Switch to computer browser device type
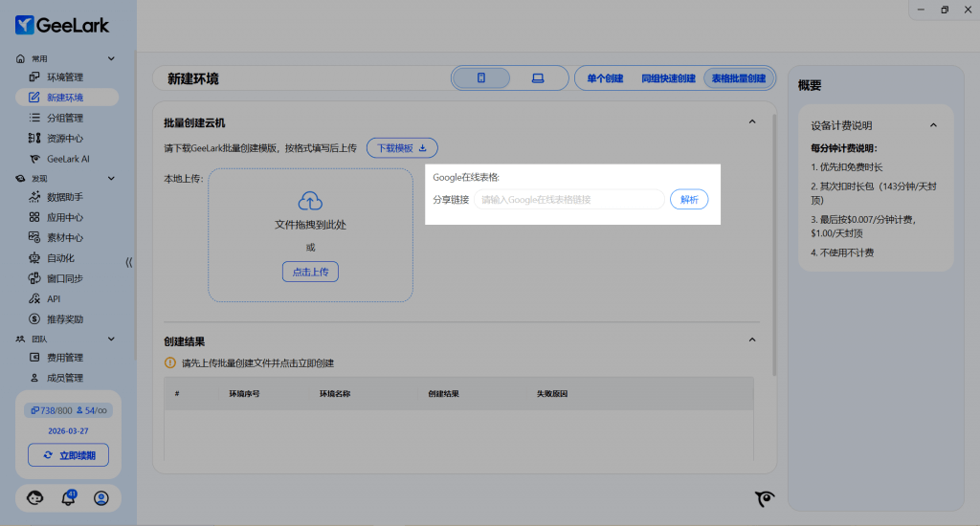This screenshot has height=526, width=980. tap(538, 78)
